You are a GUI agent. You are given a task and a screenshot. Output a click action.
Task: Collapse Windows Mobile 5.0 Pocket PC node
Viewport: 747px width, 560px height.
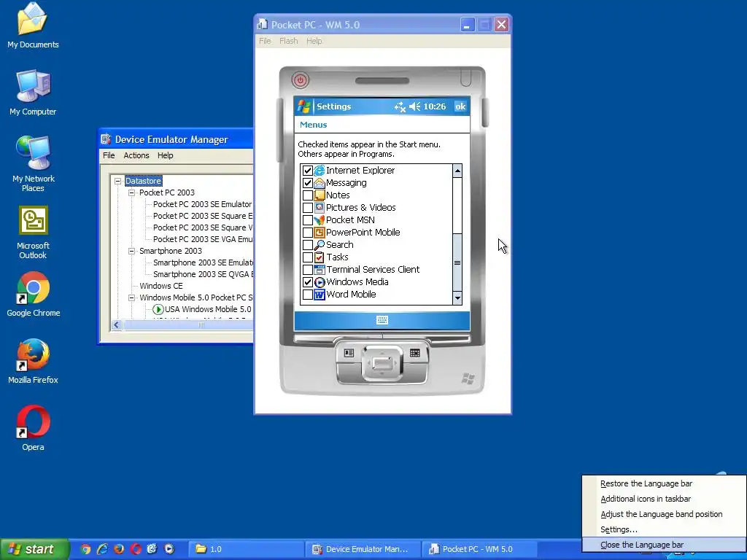[131, 297]
